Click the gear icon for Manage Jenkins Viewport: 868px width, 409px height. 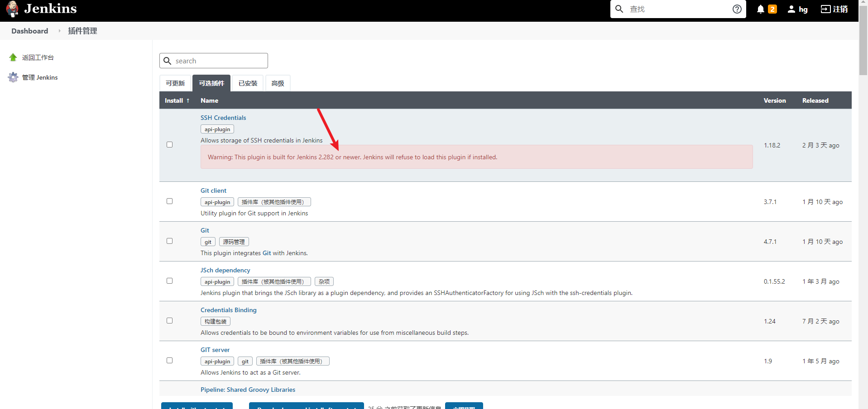pos(13,77)
